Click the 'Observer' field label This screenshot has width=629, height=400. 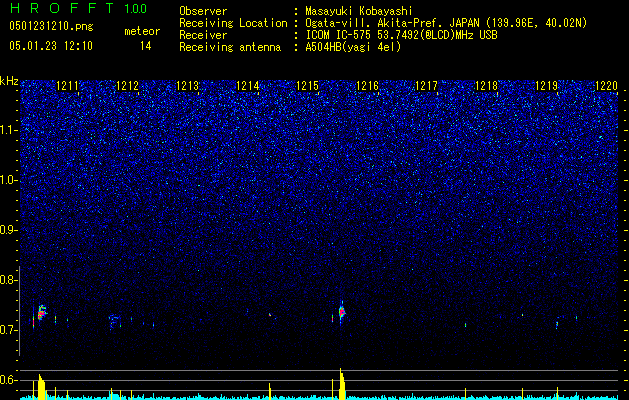point(203,11)
